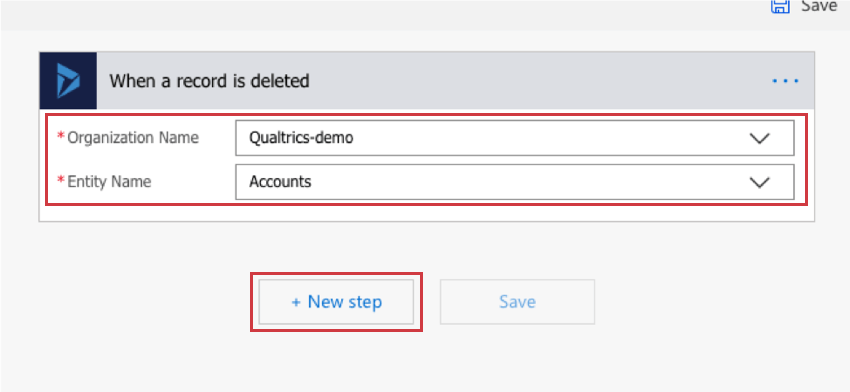
Task: Click the plus sign on New step
Action: 296,303
